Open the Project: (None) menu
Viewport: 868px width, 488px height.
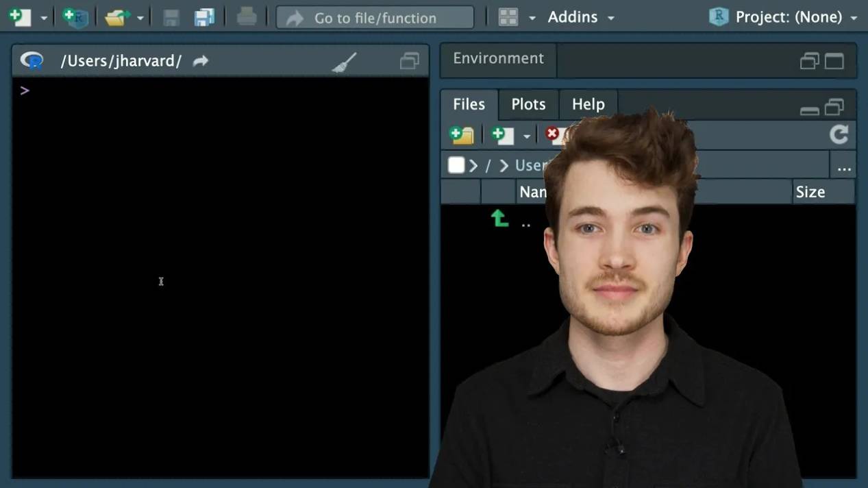[795, 17]
